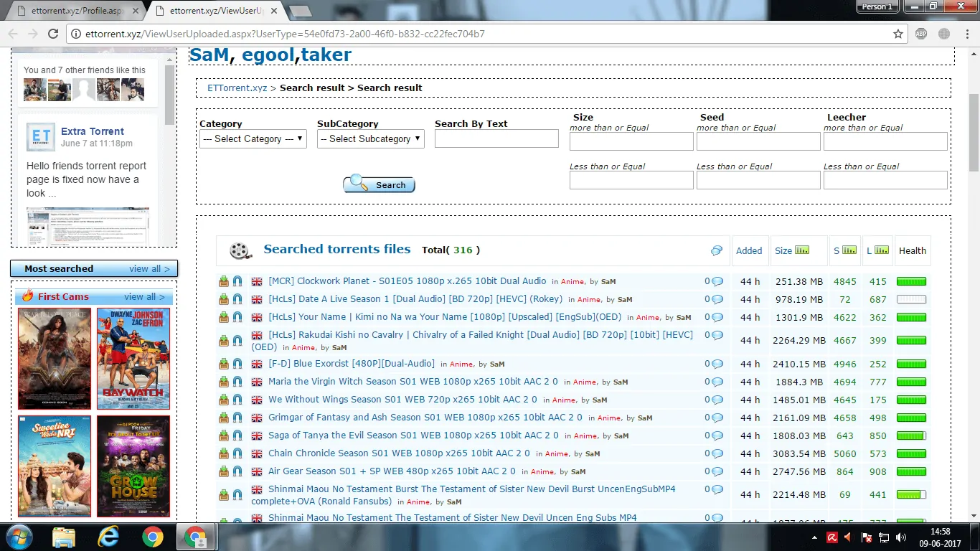Click view all in First Cams
980x551 pixels.
[x=144, y=296]
